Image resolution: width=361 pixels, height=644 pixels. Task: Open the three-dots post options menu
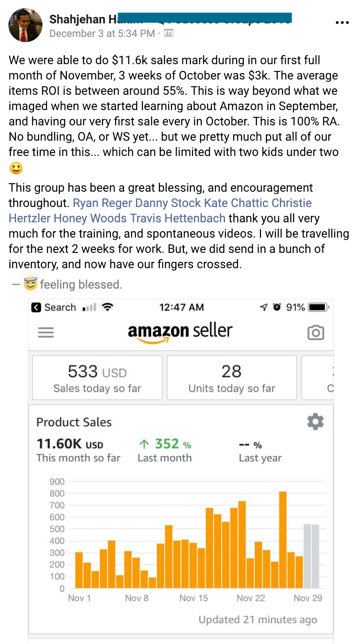(342, 23)
